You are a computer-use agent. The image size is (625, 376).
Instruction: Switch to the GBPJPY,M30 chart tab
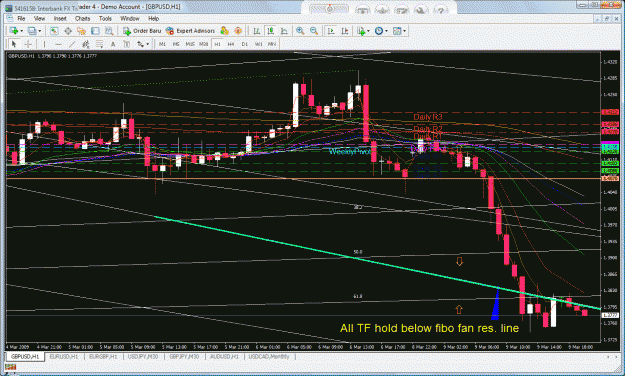[x=184, y=356]
